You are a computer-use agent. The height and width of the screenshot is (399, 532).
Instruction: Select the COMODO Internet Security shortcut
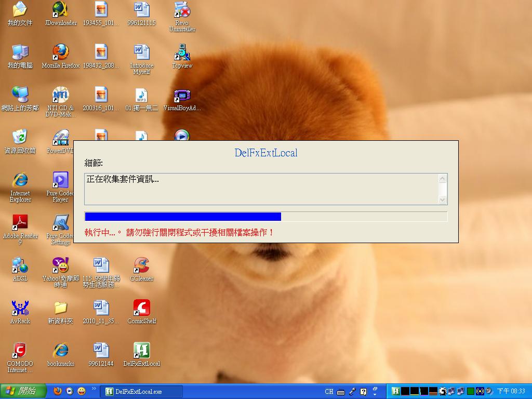20,357
